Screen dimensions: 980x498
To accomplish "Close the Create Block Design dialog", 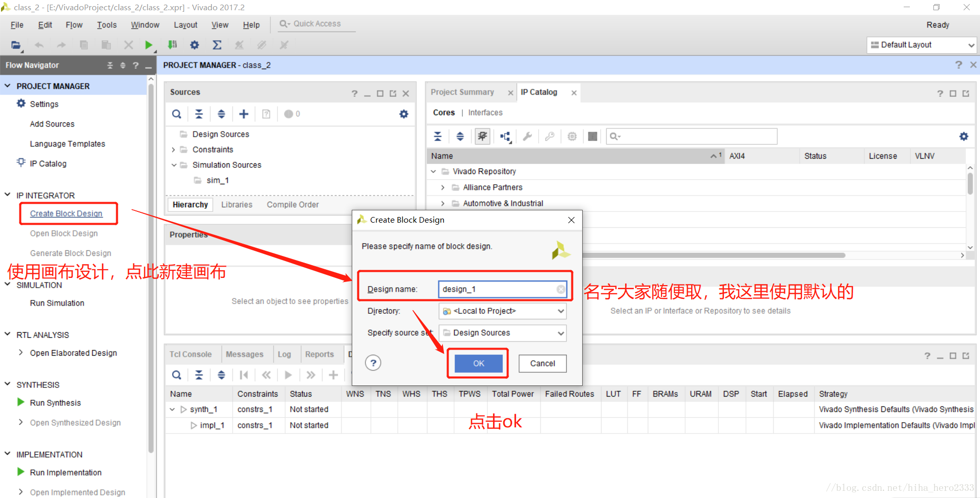I will 571,220.
